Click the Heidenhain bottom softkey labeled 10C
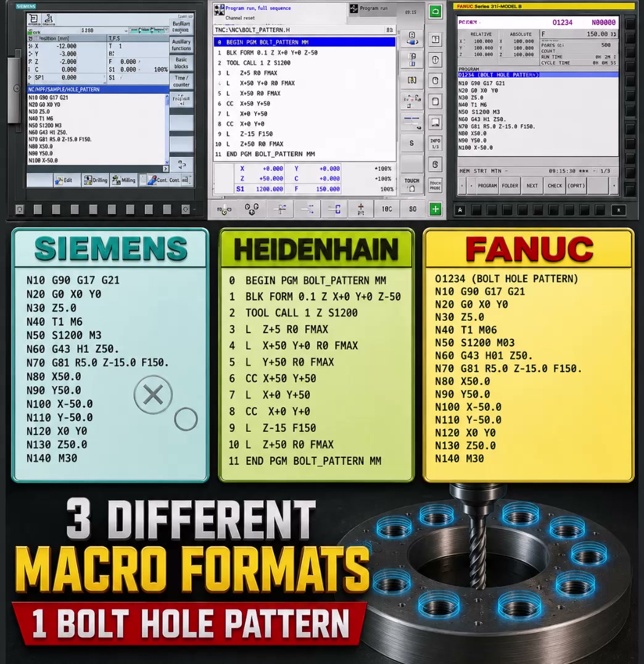The image size is (644, 664). (387, 209)
